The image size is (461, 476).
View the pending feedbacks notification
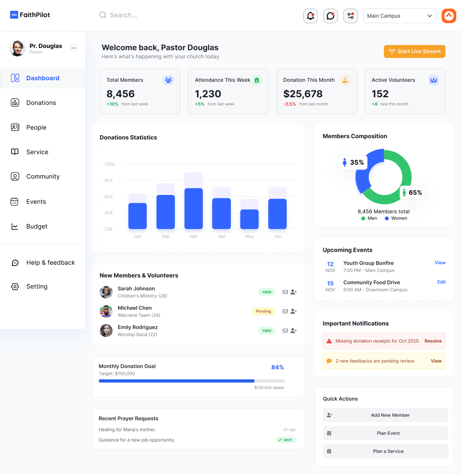tap(436, 361)
